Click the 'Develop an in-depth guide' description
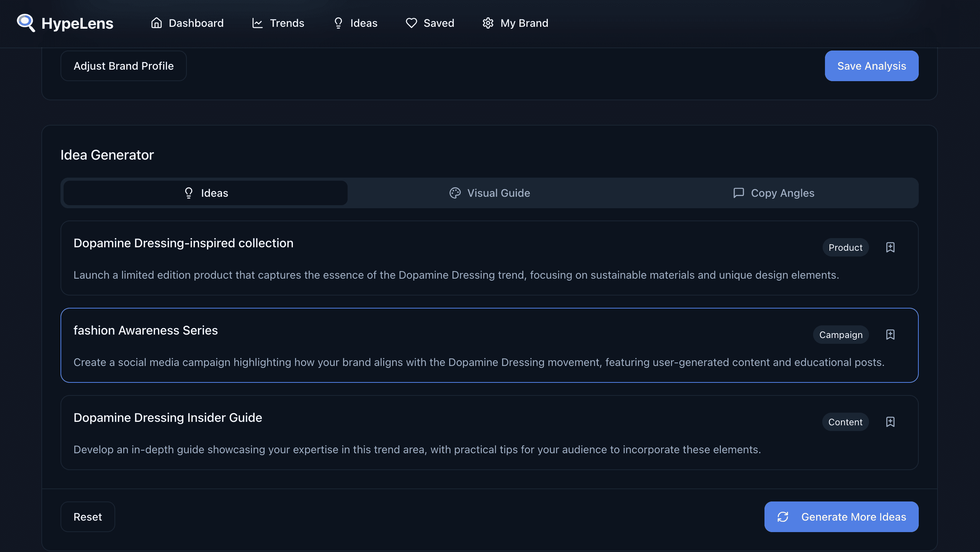The width and height of the screenshot is (980, 552). (417, 449)
